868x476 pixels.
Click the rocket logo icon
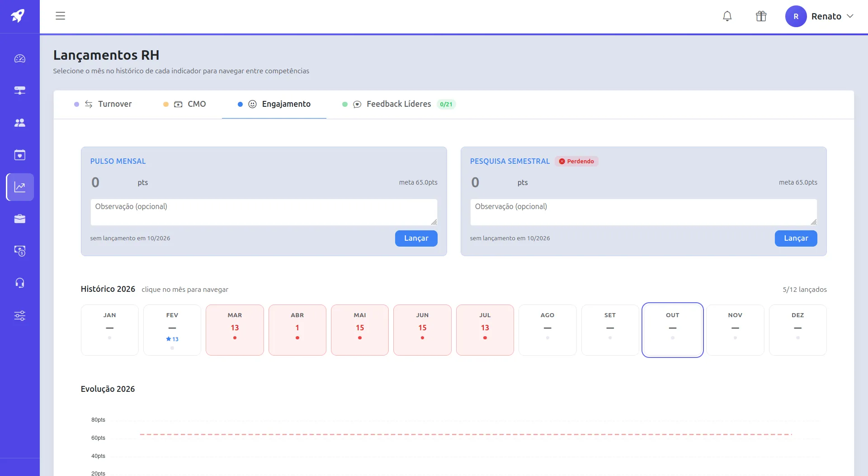point(18,16)
